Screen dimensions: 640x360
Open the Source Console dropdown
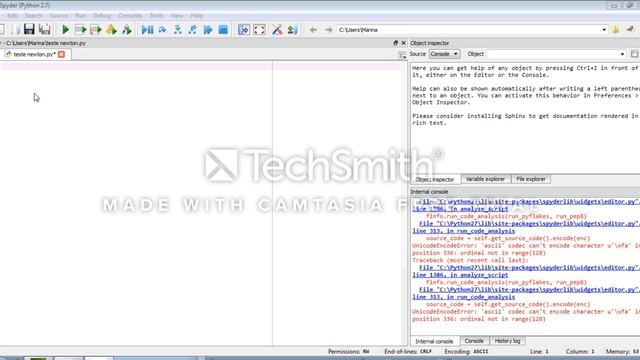coord(444,54)
